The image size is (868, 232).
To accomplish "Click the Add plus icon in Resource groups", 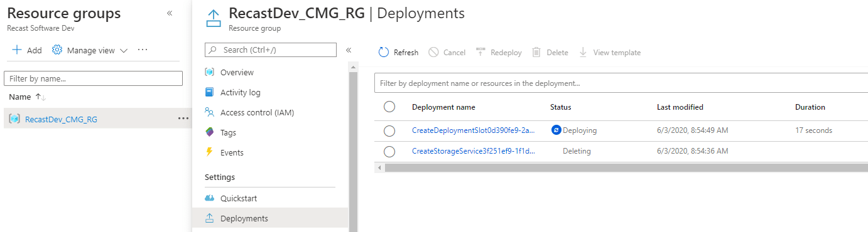I will [x=17, y=50].
